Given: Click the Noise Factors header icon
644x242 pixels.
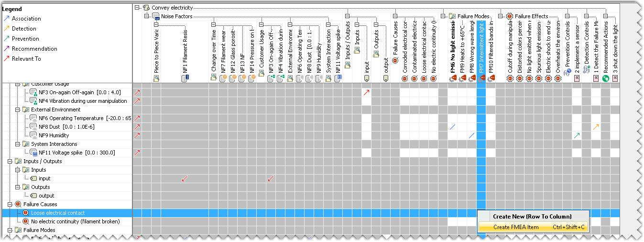Looking at the screenshot, I should click(155, 16).
